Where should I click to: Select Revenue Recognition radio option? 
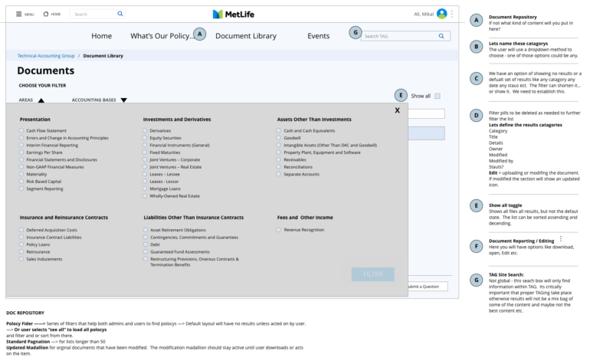[x=278, y=230]
